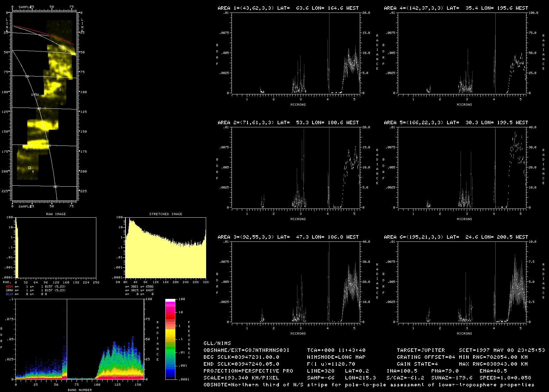Select the Area 4 square marker on map

click(x=42, y=125)
